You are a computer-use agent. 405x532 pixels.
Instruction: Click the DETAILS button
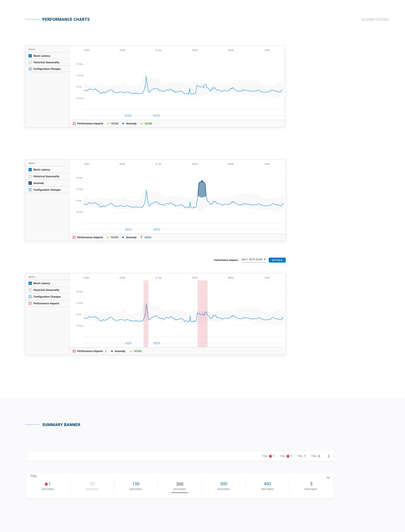277,260
